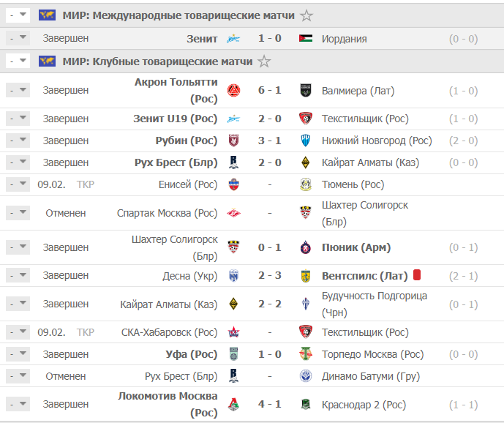The image size is (504, 423).
Task: Open dropdown for Клубные товарищеские матчи header
Action: (x=18, y=61)
